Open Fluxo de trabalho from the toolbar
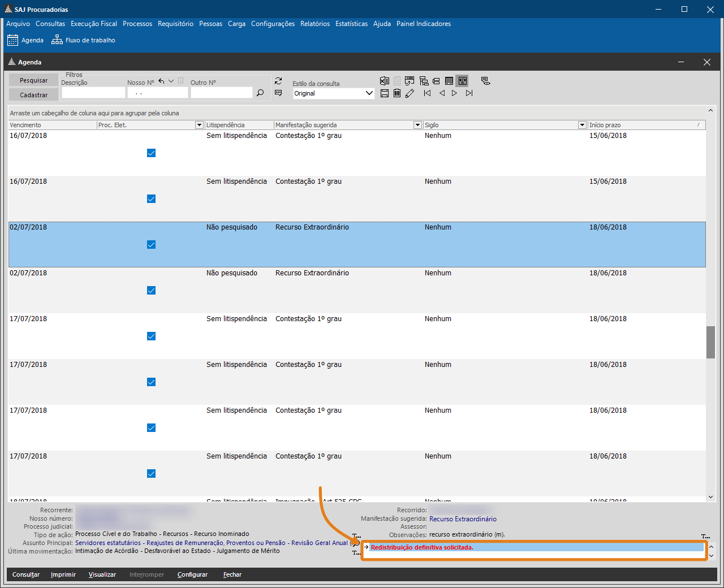The image size is (724, 588). click(x=83, y=40)
